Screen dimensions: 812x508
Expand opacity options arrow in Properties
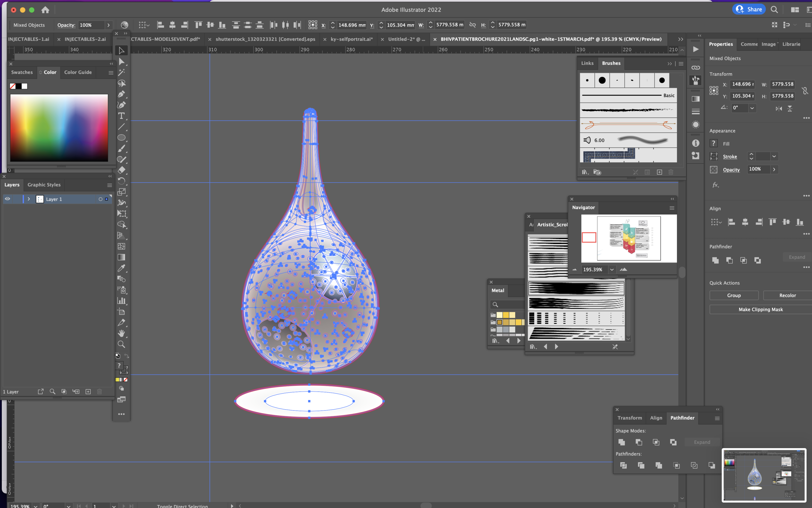click(774, 169)
